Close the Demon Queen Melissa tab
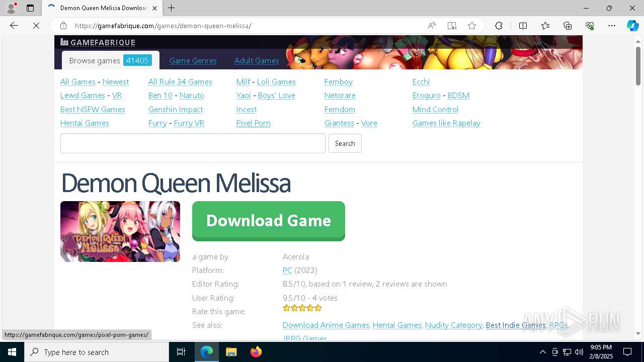The height and width of the screenshot is (362, 644). [x=154, y=8]
